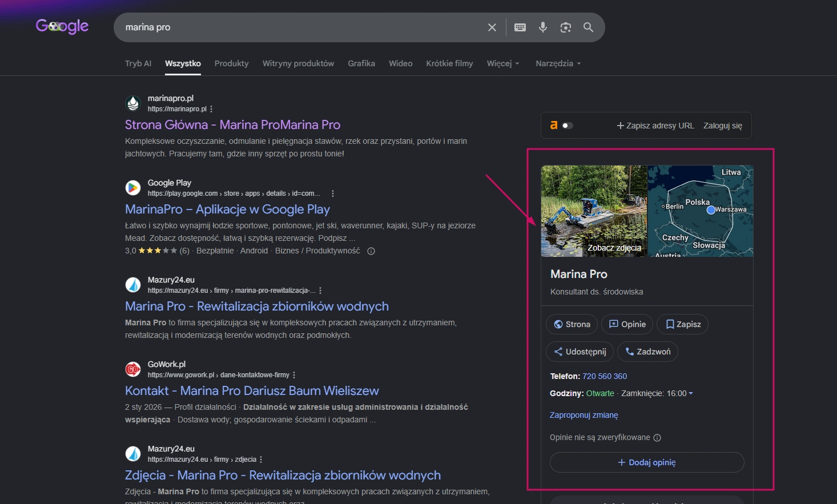
Task: Clear the search query with X
Action: coord(492,27)
